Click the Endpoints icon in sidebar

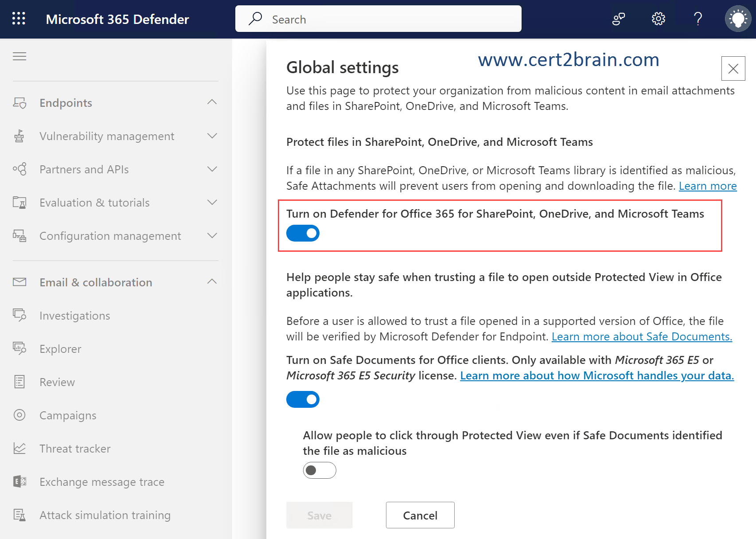[19, 103]
